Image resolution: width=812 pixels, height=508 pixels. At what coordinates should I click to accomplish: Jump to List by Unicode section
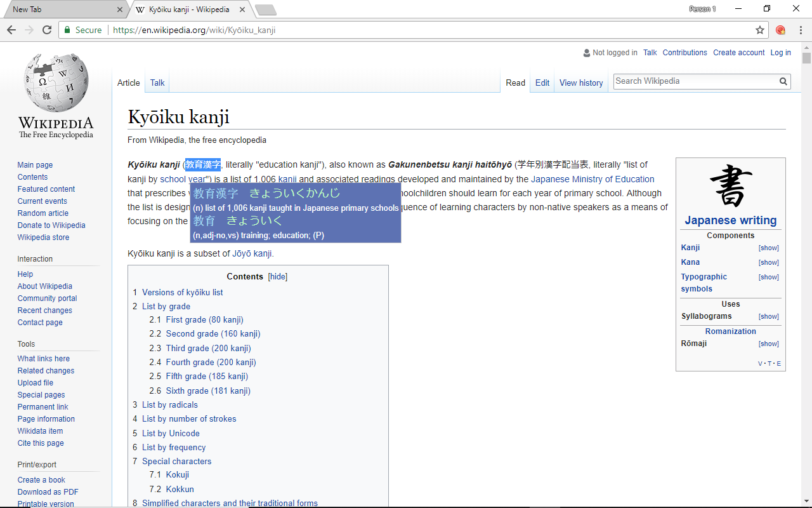pyautogui.click(x=171, y=433)
